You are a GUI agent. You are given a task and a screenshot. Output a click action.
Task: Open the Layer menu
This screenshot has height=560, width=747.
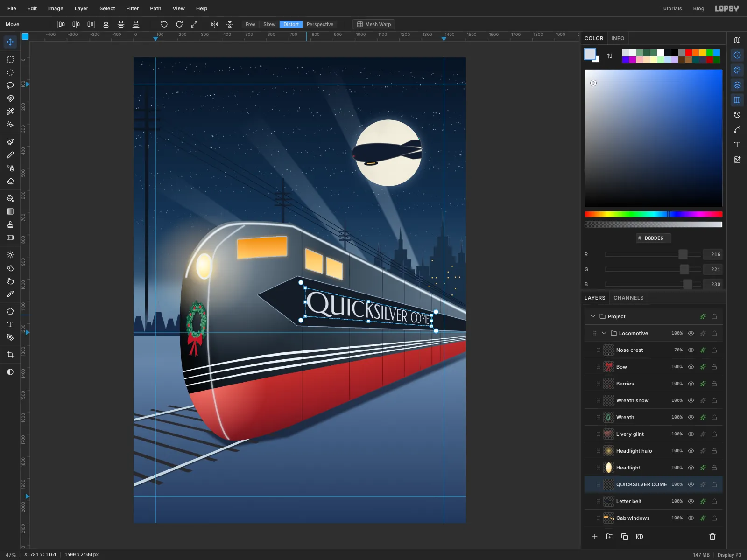81,8
